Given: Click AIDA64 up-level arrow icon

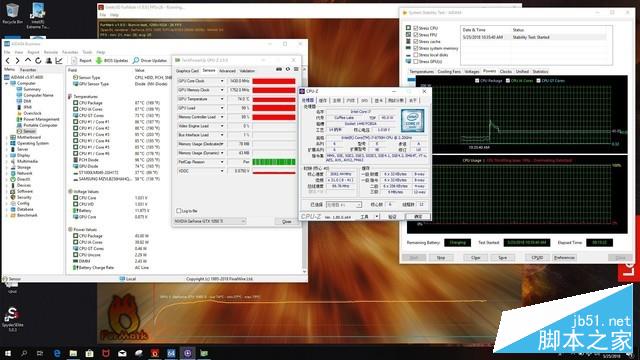Looking at the screenshot, I should 28,60.
